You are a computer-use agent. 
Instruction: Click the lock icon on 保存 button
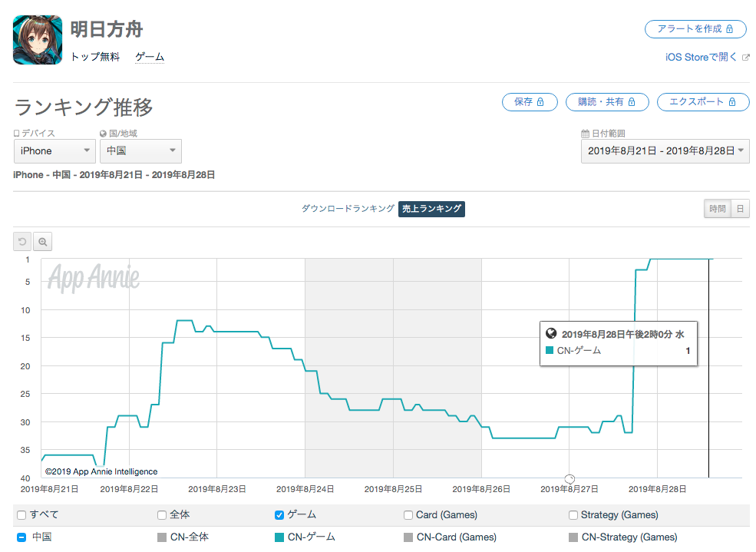(540, 101)
